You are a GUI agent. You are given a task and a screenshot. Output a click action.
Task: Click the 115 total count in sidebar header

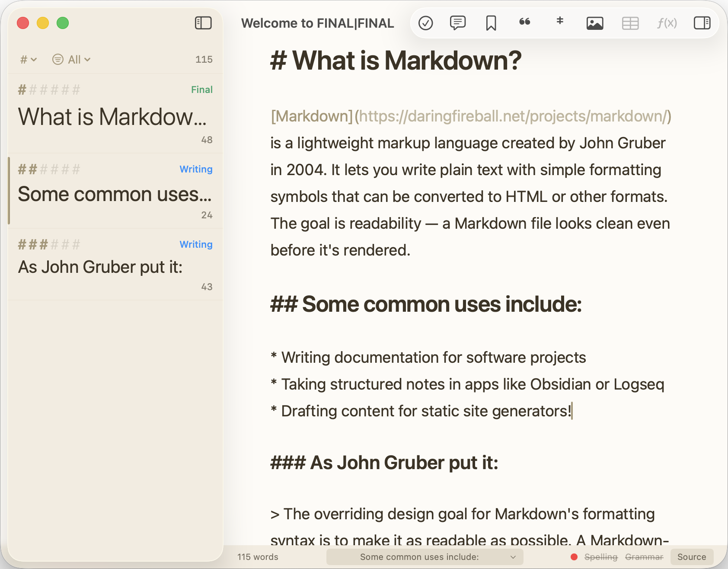point(204,60)
